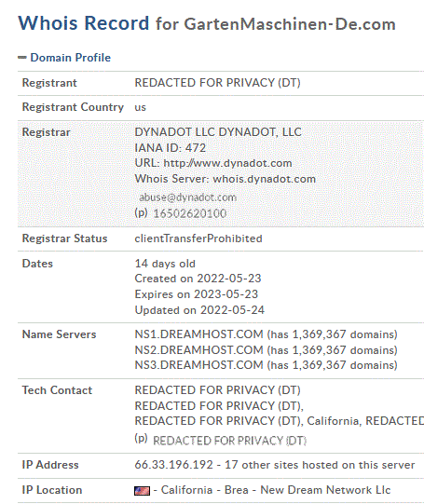This screenshot has width=424, height=504.
Task: Click the US flag icon in IP Location
Action: pyautogui.click(x=142, y=491)
